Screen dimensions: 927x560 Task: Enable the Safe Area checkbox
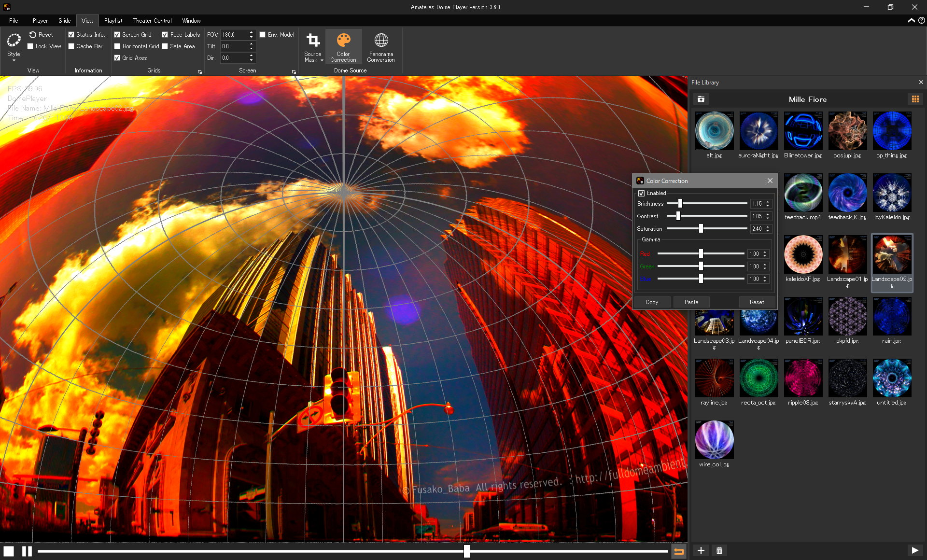click(x=165, y=46)
